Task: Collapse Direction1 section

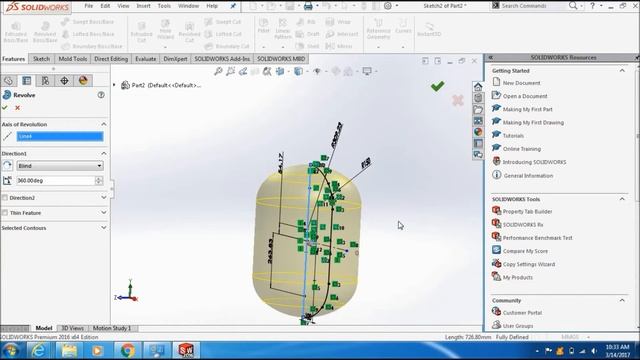Action: click(104, 153)
